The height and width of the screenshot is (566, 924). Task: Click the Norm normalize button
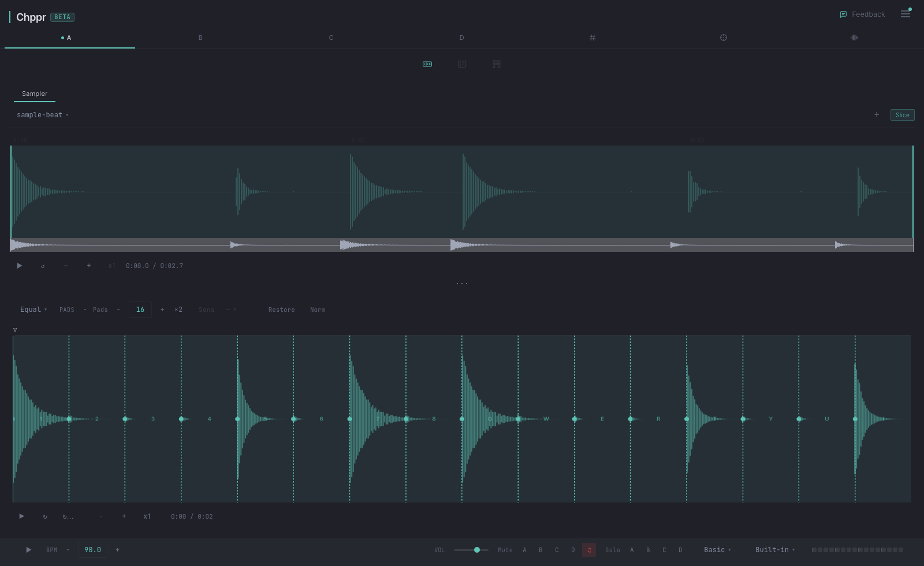coord(318,310)
